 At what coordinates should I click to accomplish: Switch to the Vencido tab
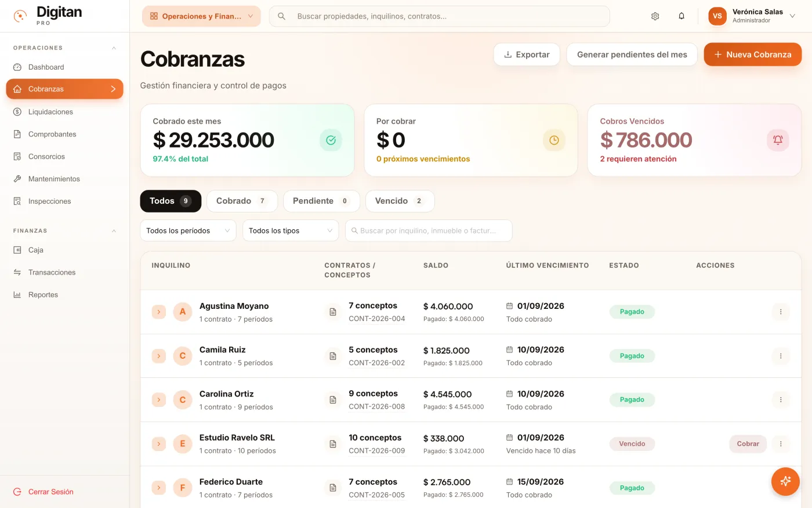(x=400, y=201)
